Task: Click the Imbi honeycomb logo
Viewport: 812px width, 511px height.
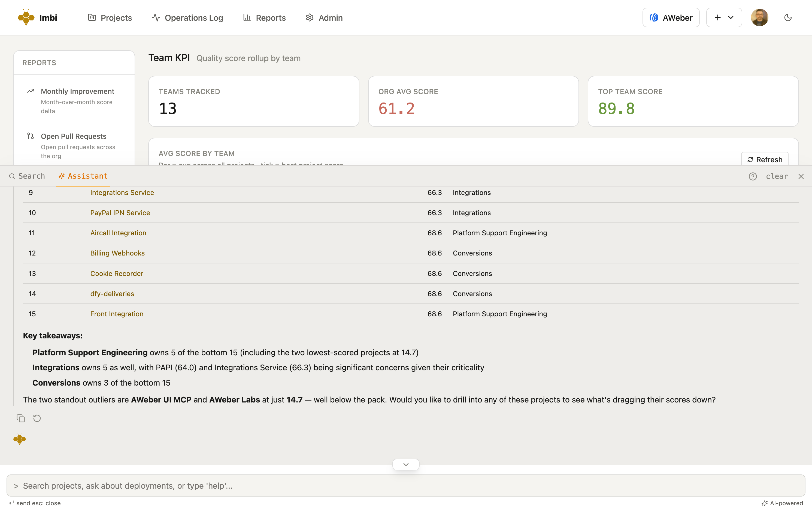Action: tap(26, 17)
